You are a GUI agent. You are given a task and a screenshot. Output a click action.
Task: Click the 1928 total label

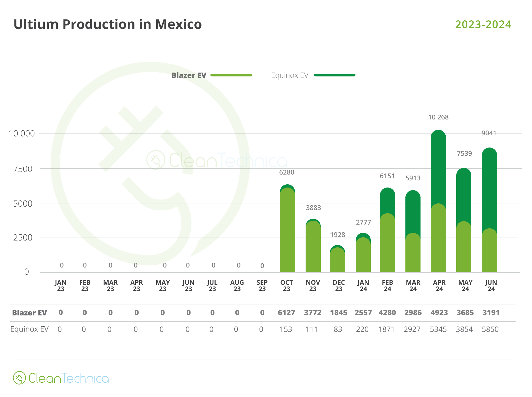point(338,235)
